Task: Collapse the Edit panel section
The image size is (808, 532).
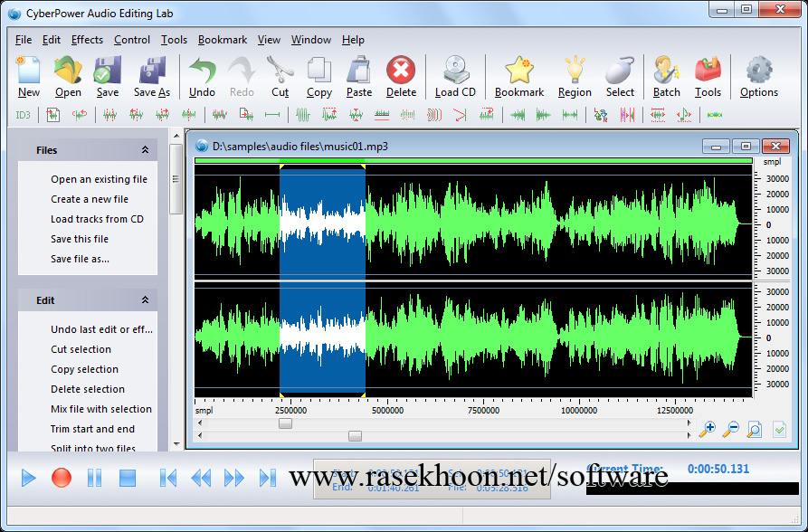Action: tap(146, 300)
